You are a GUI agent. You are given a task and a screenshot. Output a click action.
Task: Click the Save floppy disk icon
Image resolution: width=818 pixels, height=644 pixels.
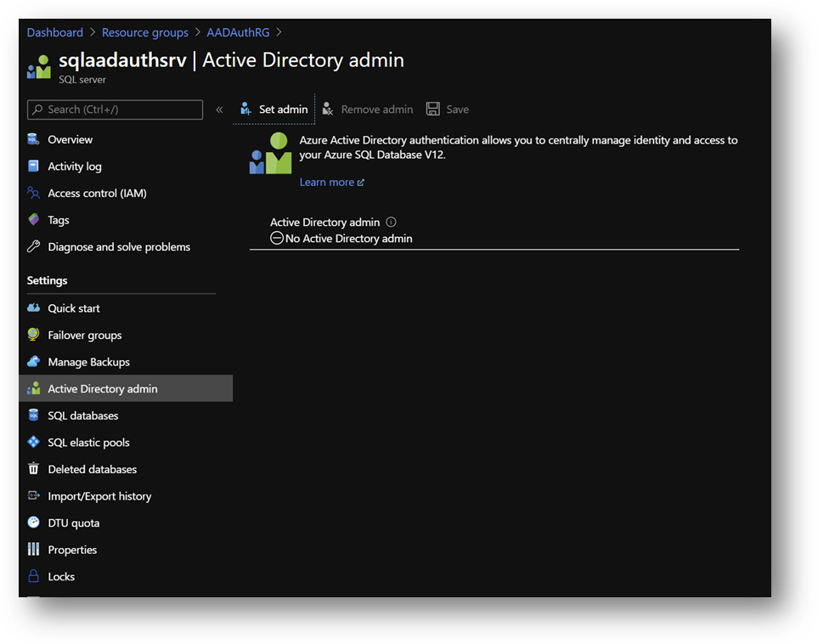[433, 109]
